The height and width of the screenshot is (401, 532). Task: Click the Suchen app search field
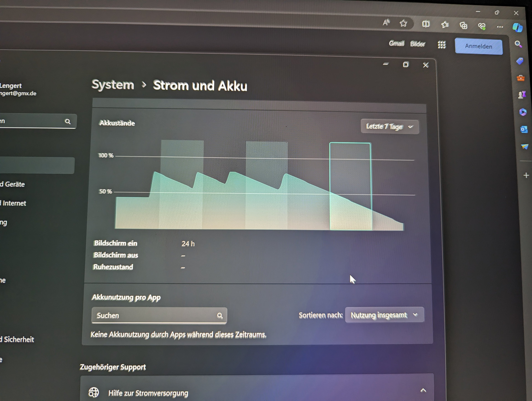[x=159, y=315]
